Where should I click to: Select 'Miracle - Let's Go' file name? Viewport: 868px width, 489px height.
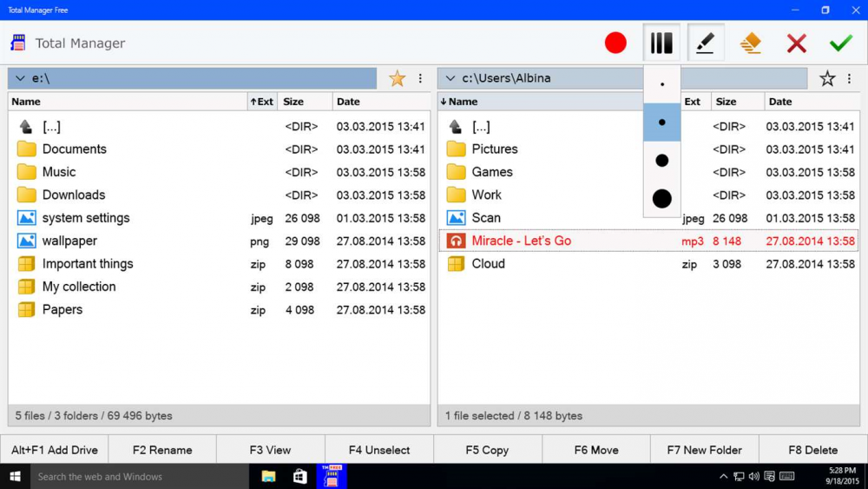(522, 241)
